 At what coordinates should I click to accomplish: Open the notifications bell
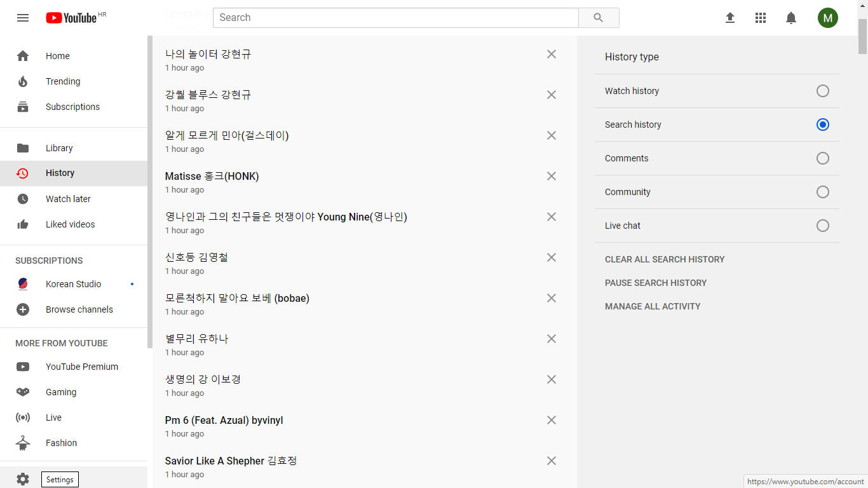pyautogui.click(x=791, y=18)
